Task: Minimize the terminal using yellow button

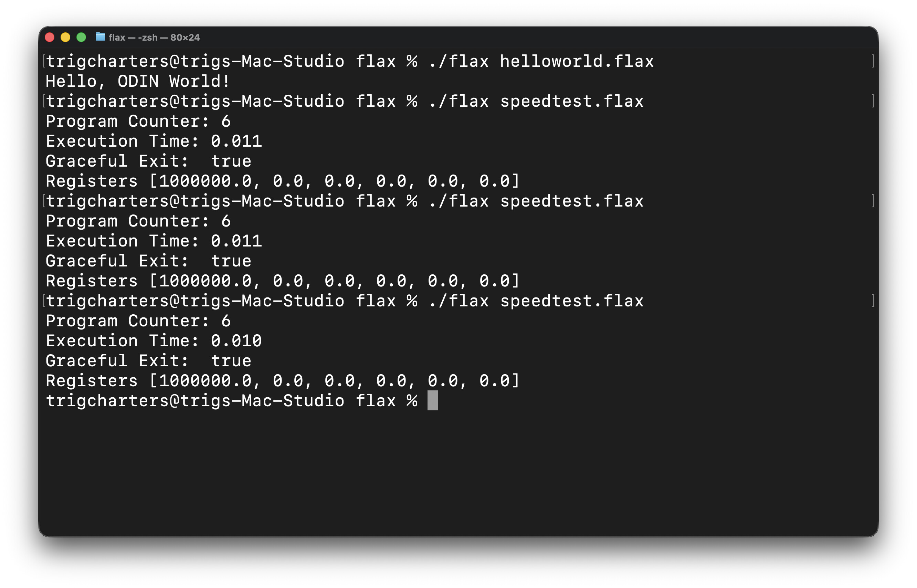Action: coord(65,37)
